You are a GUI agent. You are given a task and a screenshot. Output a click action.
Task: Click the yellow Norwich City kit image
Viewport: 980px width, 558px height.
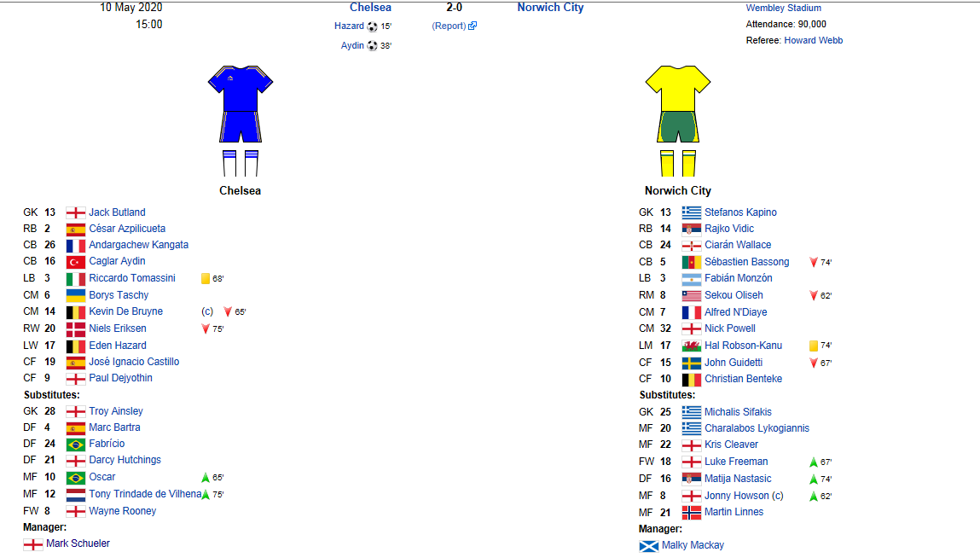click(x=678, y=121)
